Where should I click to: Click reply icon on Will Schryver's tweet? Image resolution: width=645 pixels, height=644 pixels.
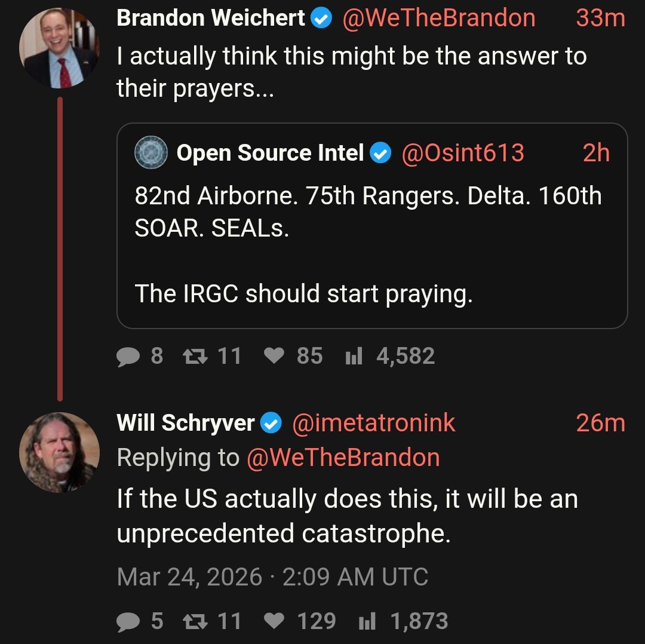127,621
